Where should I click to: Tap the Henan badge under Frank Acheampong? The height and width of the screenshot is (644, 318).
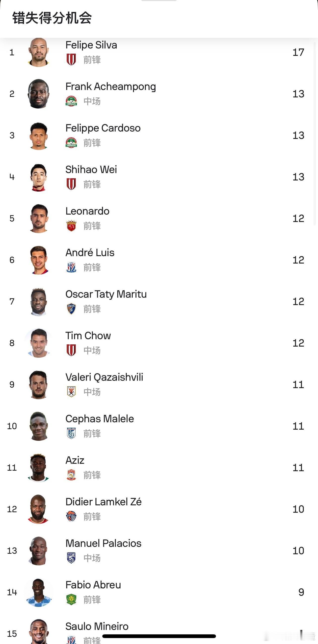click(71, 101)
